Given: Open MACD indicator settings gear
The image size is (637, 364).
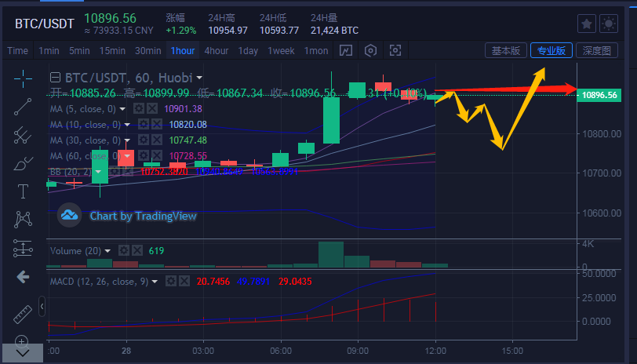Looking at the screenshot, I should point(171,281).
